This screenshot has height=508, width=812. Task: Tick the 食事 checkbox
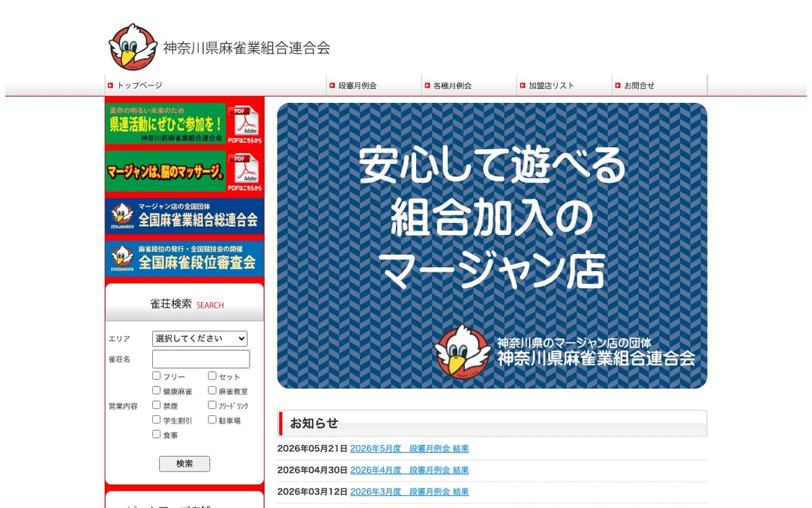[156, 434]
